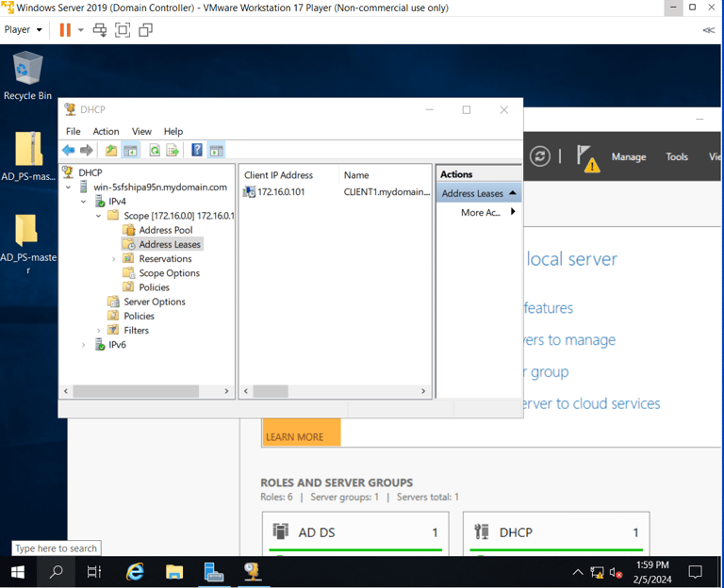
Task: Collapse the IPv4 tree node
Action: click(83, 202)
